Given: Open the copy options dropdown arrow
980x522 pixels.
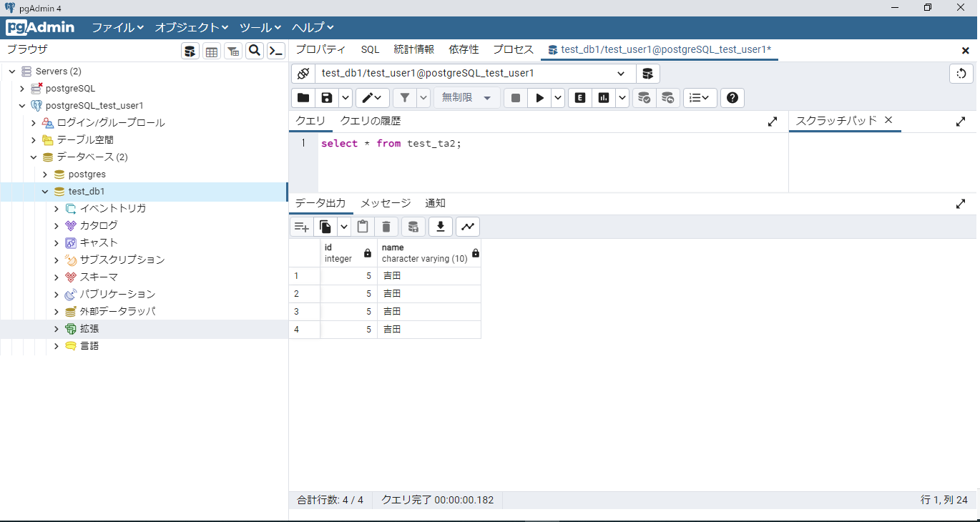Looking at the screenshot, I should tap(344, 227).
